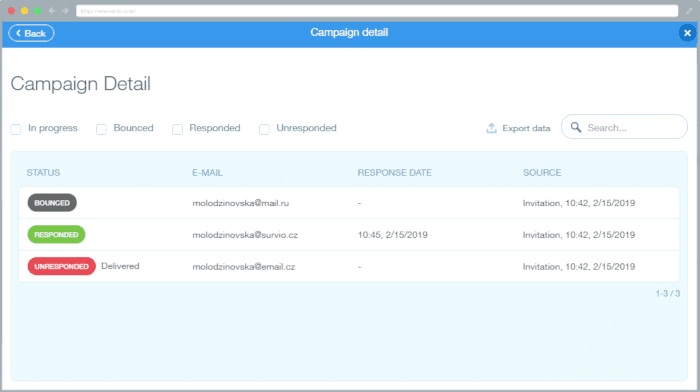The image size is (700, 392).
Task: Click the red window close dot
Action: (12, 11)
